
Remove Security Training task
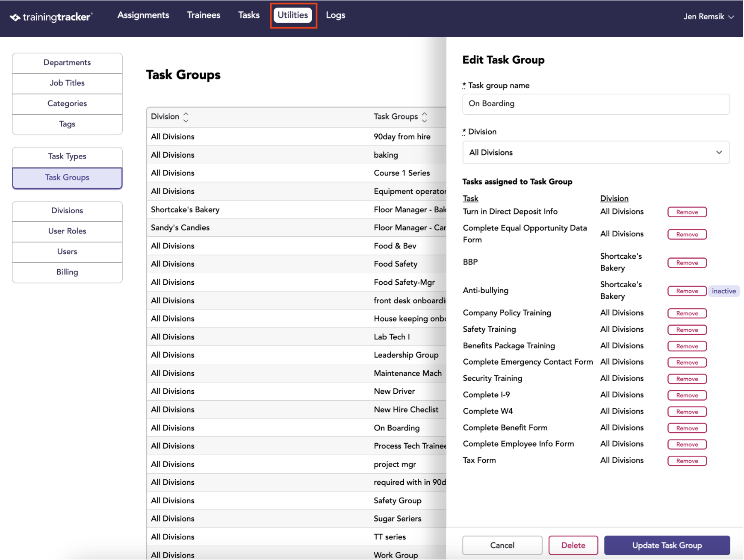pyautogui.click(x=687, y=379)
